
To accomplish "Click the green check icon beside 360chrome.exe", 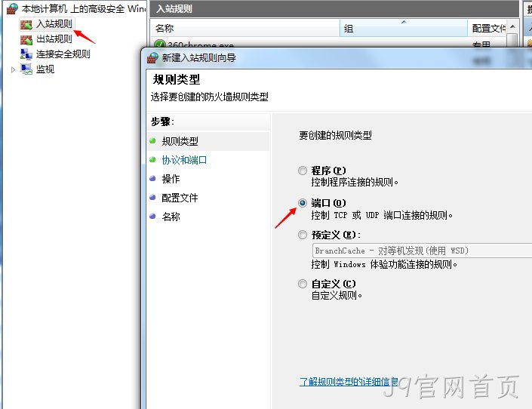I will [159, 44].
